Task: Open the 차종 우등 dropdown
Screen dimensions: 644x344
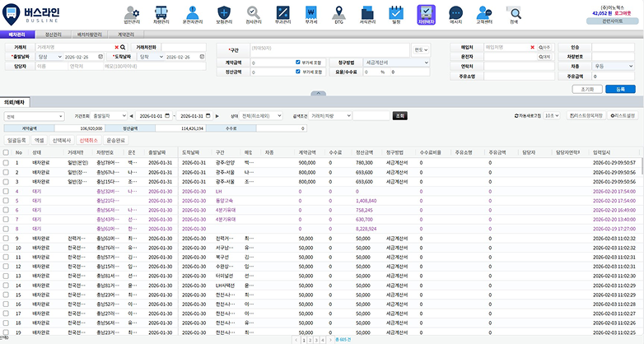Action: (615, 64)
